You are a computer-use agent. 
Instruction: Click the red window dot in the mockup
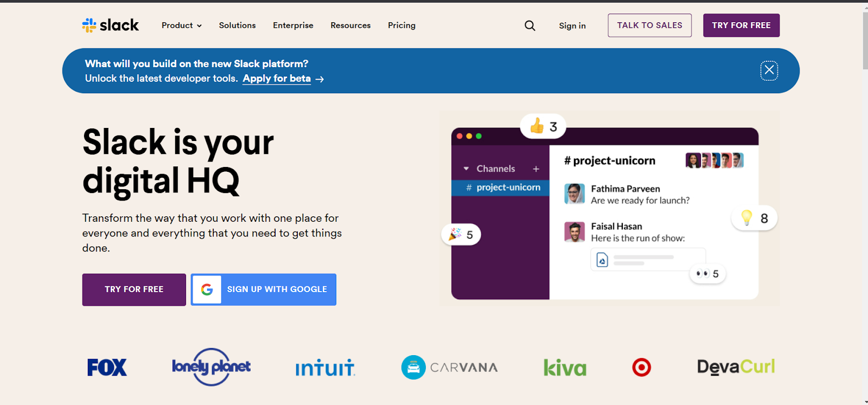(x=459, y=136)
